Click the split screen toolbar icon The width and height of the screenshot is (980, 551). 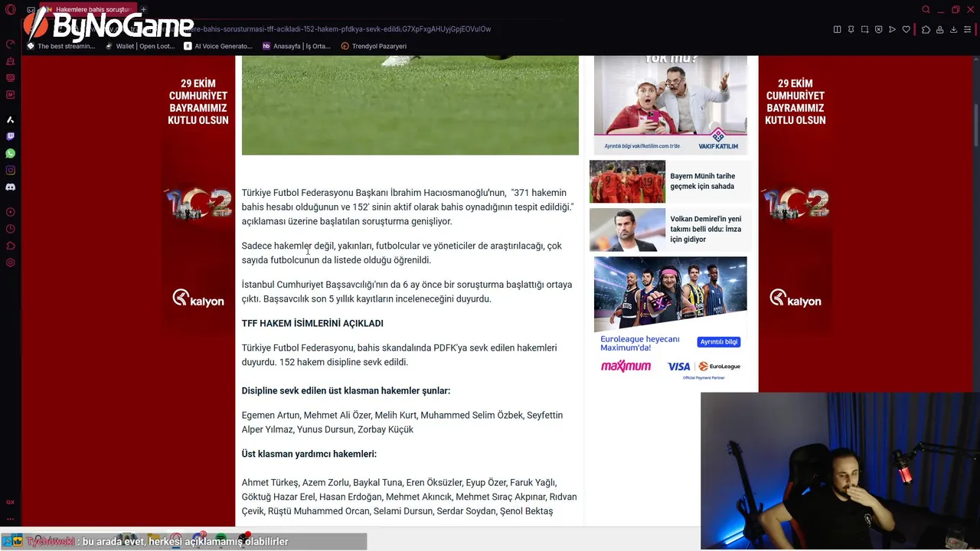[x=837, y=29]
